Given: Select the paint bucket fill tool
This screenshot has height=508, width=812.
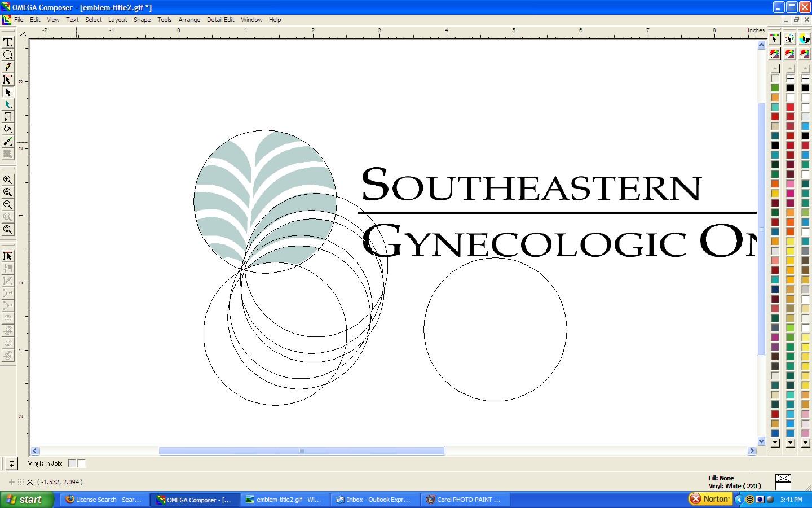Looking at the screenshot, I should click(8, 129).
